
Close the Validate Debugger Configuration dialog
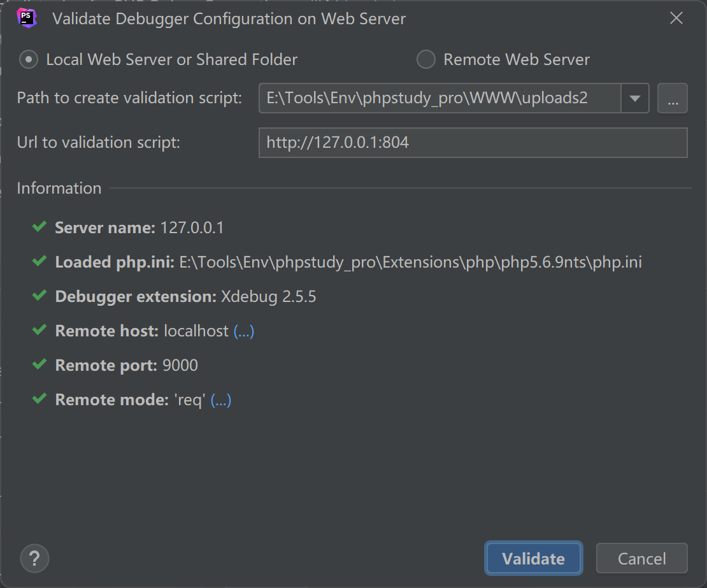(x=676, y=18)
